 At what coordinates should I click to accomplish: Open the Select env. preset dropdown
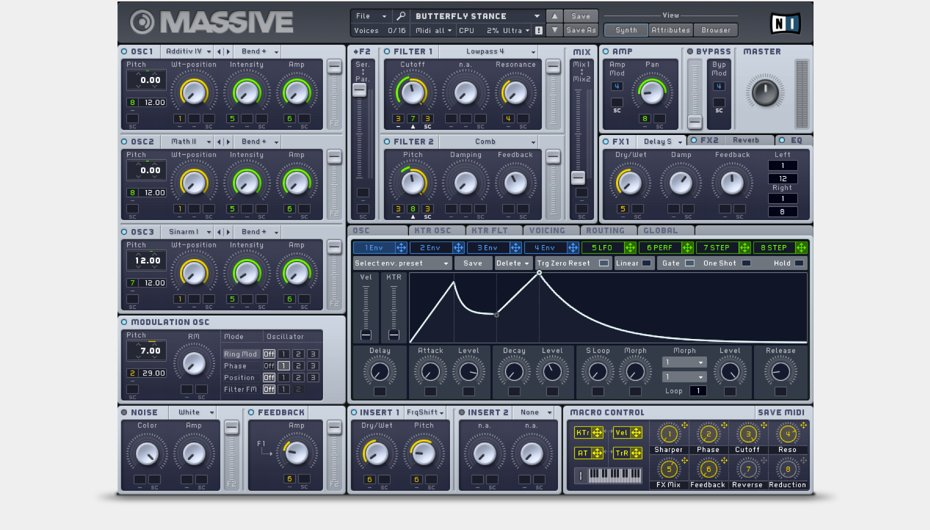click(401, 263)
